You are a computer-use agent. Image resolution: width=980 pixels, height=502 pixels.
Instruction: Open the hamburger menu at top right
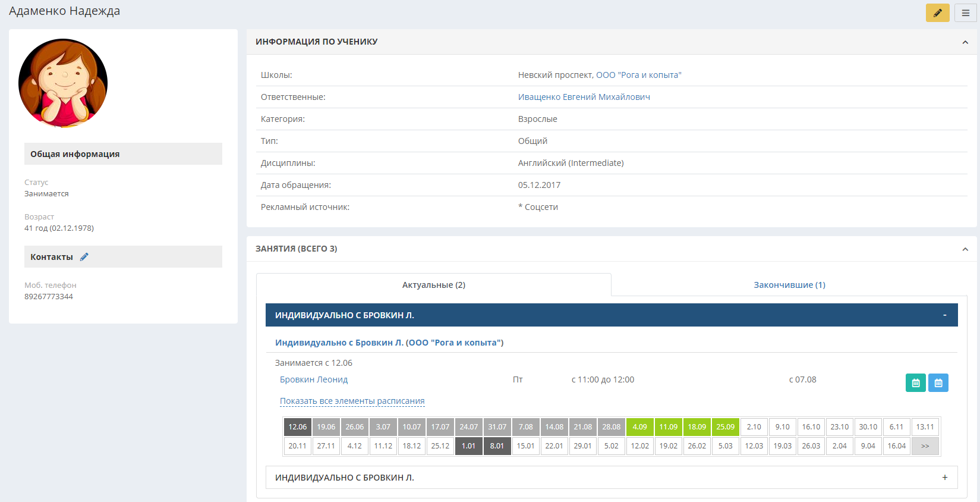tap(965, 12)
